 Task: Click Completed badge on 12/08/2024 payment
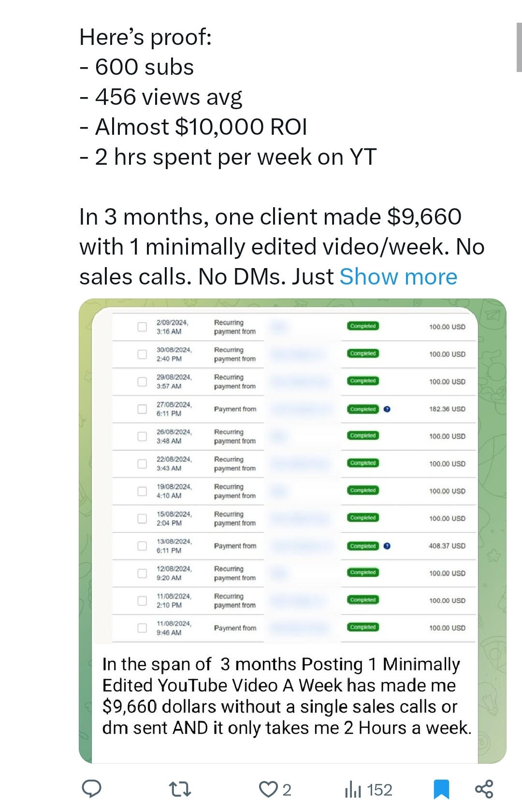[x=362, y=572]
